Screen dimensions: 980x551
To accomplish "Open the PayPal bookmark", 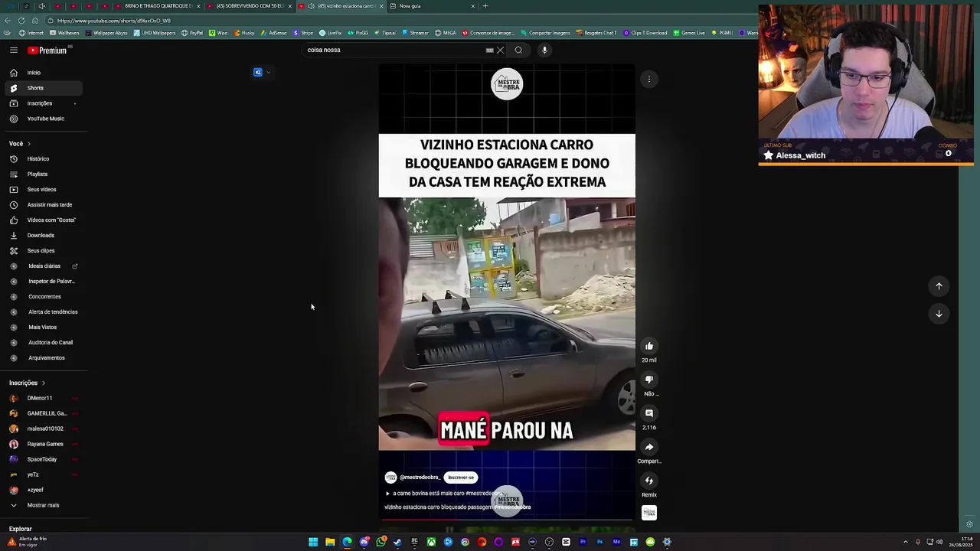I will tap(192, 33).
